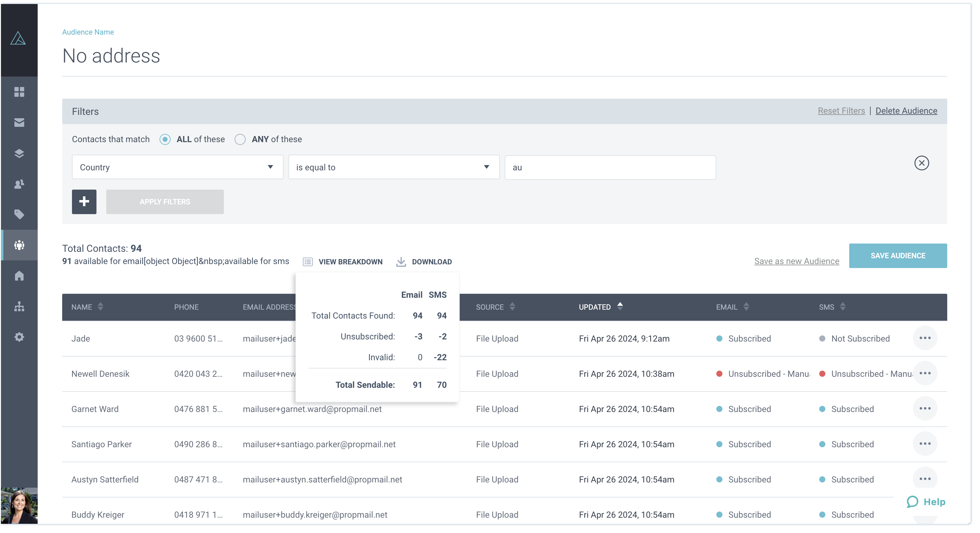Click the name 'Buddy Kreiger'
Screen dimensions: 980x533
pos(98,515)
